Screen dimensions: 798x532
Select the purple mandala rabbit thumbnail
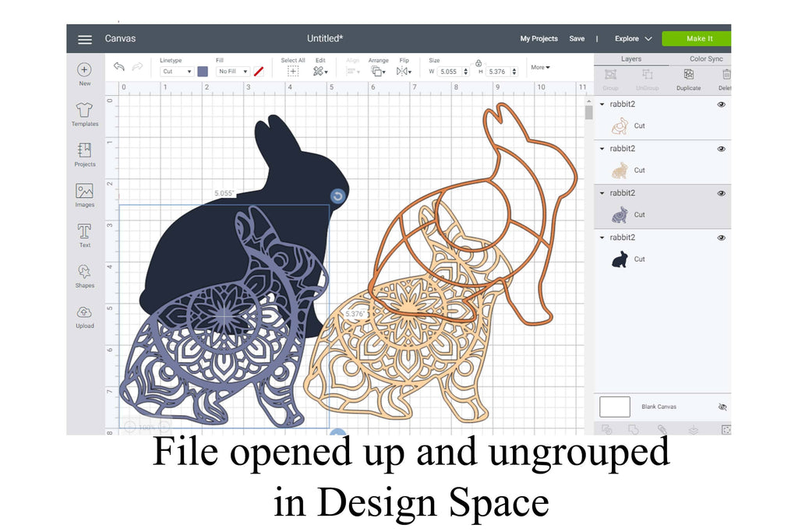click(620, 215)
